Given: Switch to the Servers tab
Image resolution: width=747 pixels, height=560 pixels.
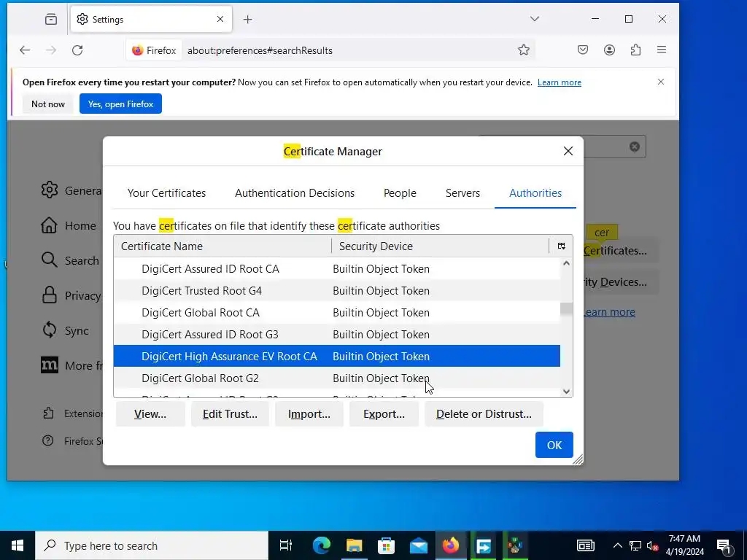Looking at the screenshot, I should [x=462, y=192].
